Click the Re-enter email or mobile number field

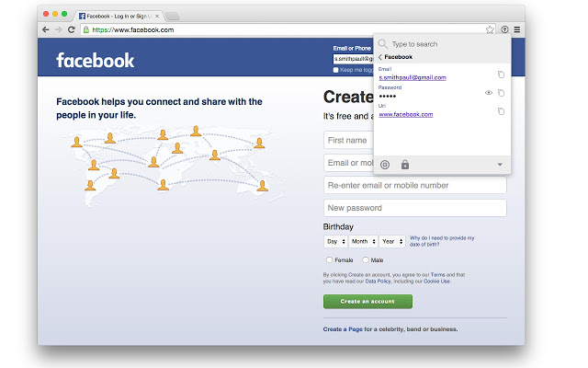pos(415,185)
